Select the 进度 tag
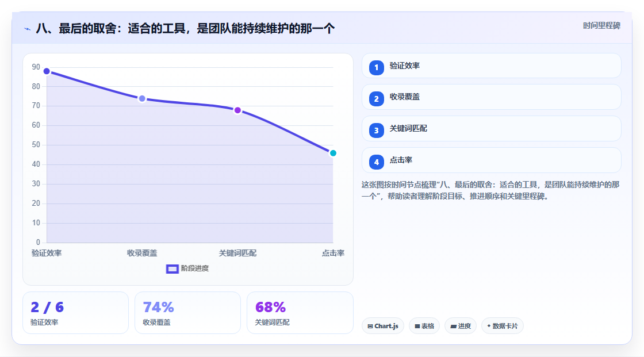The height and width of the screenshot is (357, 644). (x=461, y=326)
